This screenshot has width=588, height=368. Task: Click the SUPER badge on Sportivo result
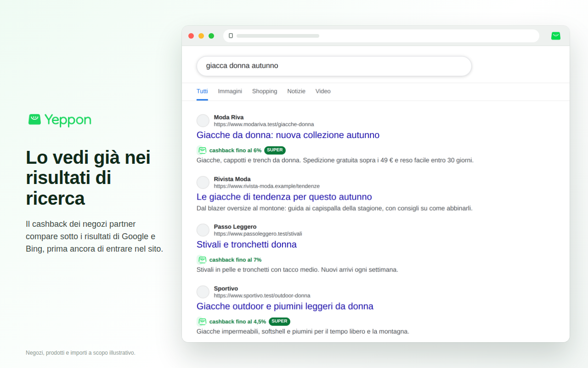click(x=279, y=322)
